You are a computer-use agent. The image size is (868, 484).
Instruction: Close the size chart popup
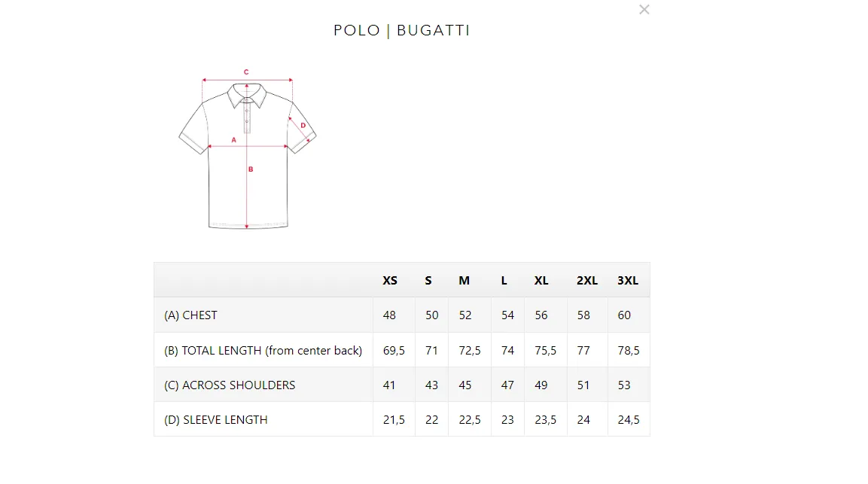point(644,10)
